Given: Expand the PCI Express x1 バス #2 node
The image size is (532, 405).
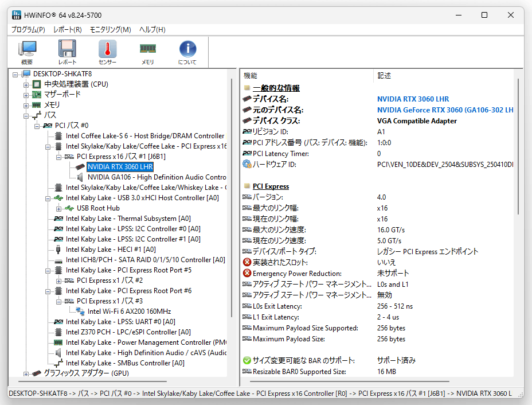Looking at the screenshot, I should coord(58,281).
